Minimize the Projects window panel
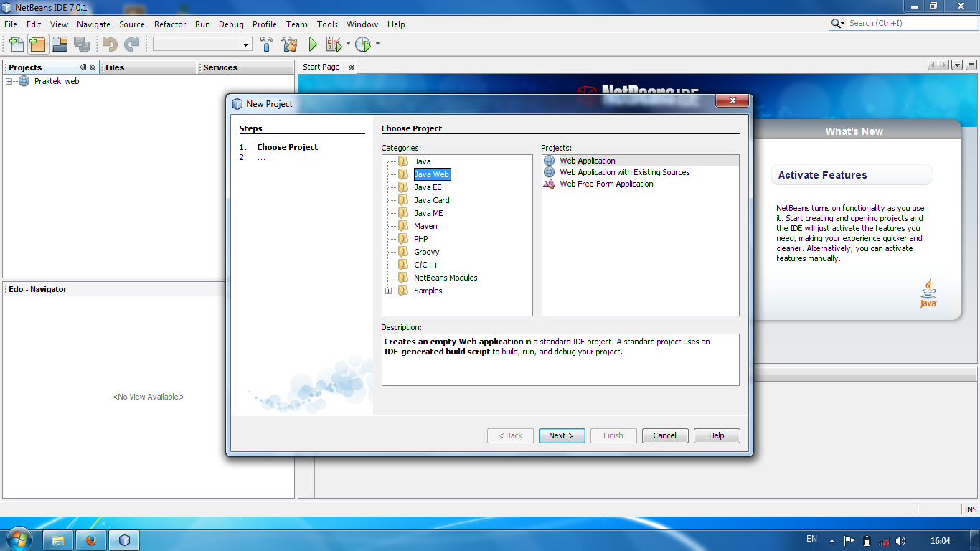This screenshot has width=980, height=551. (x=83, y=67)
